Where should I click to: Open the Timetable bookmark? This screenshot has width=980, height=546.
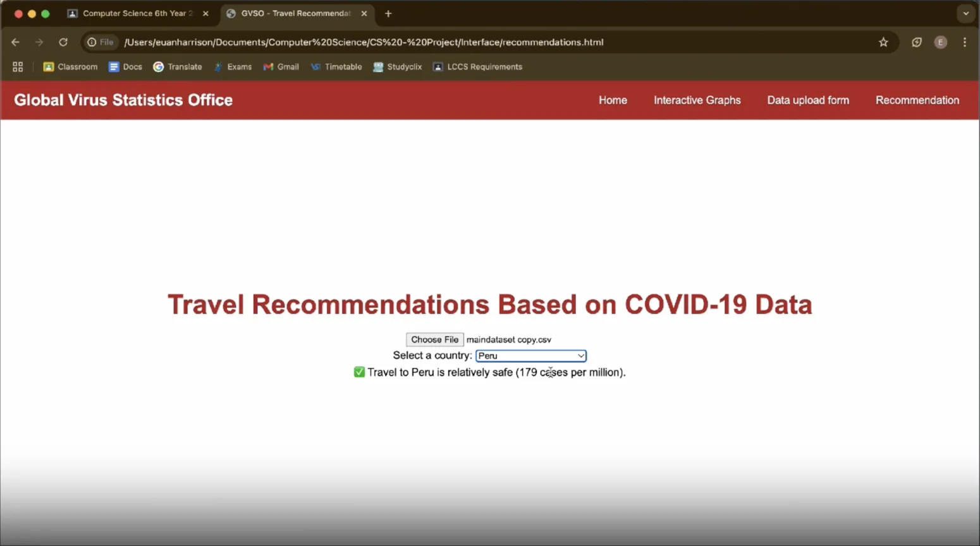click(336, 67)
